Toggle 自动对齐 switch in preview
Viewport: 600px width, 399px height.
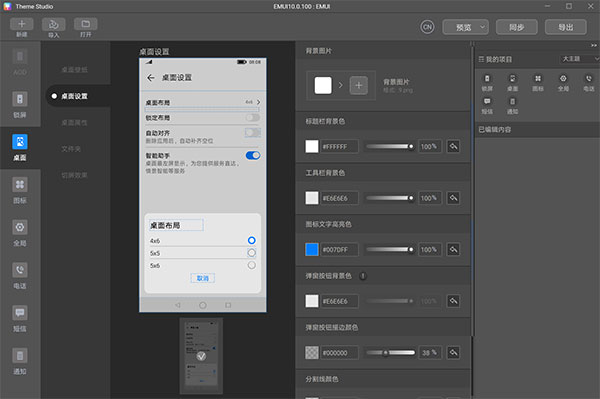[253, 133]
